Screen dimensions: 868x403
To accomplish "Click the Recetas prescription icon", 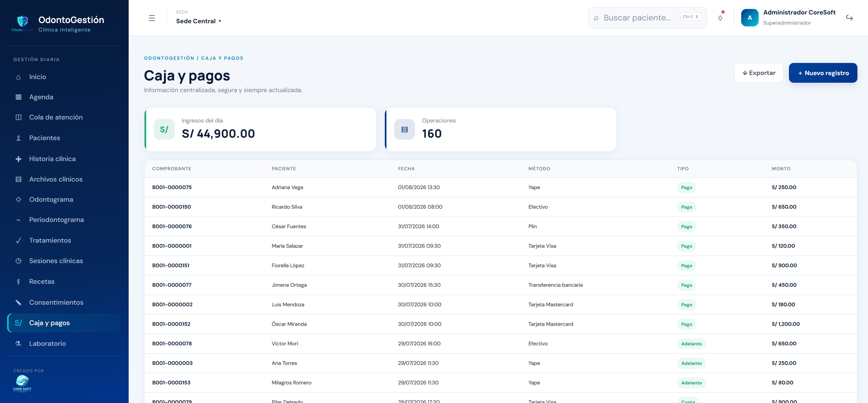I will coord(19,282).
